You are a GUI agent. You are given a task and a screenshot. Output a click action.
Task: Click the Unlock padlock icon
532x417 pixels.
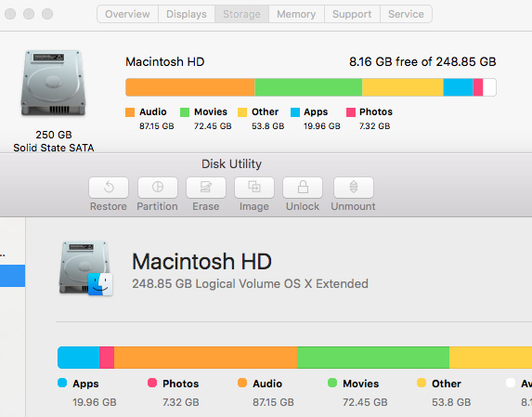[303, 188]
